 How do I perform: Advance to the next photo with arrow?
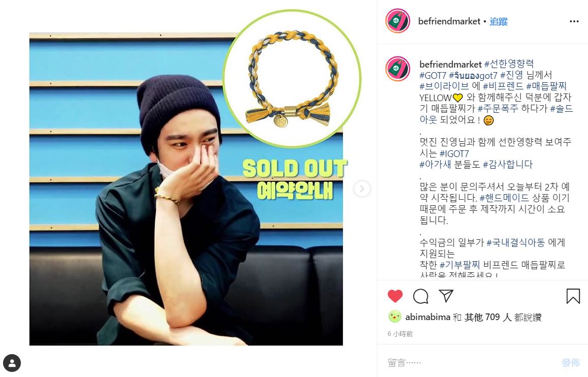point(362,189)
